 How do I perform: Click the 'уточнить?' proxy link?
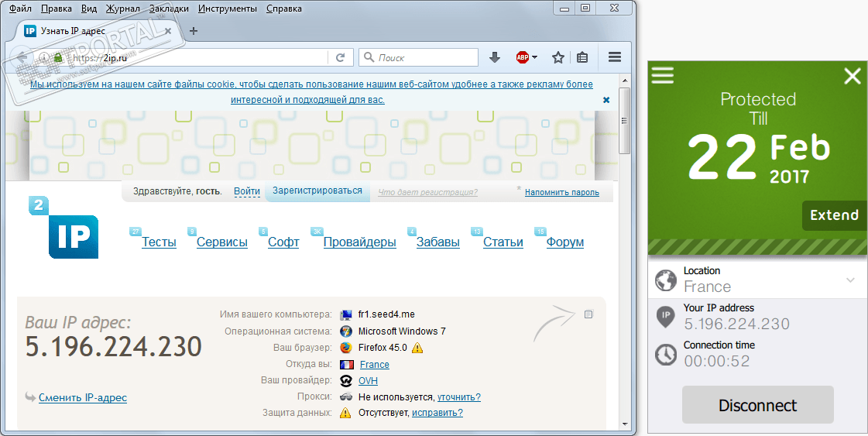tap(459, 397)
